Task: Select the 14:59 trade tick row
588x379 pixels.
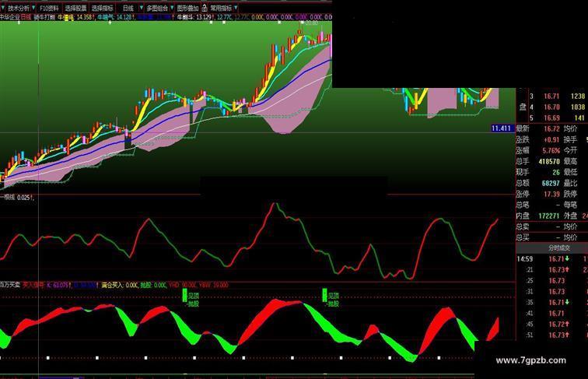Action: pyautogui.click(x=552, y=259)
